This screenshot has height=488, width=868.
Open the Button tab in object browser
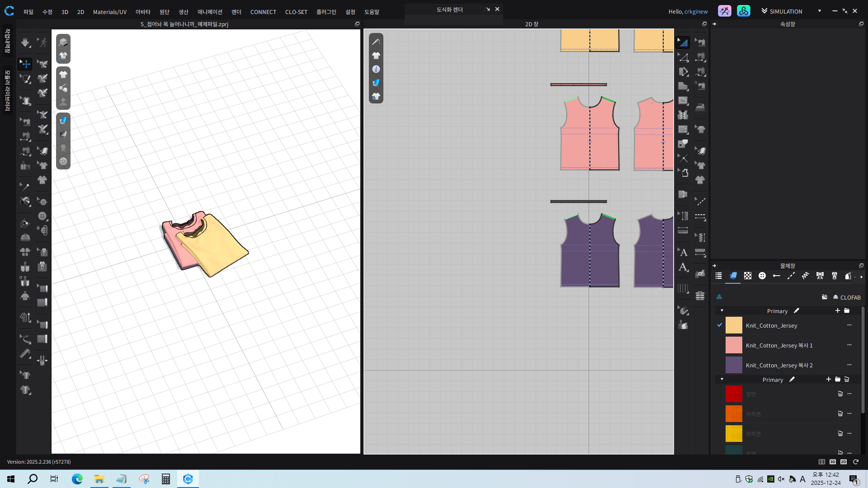762,276
